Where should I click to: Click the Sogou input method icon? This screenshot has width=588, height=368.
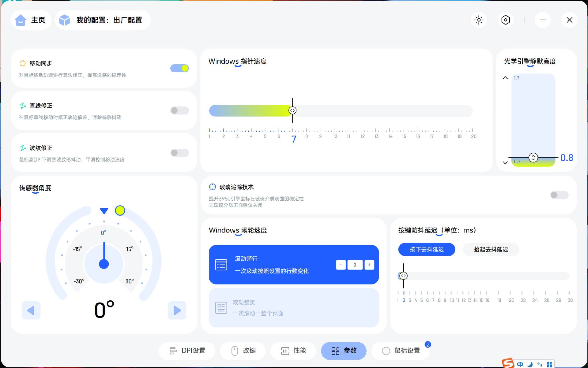coord(508,363)
